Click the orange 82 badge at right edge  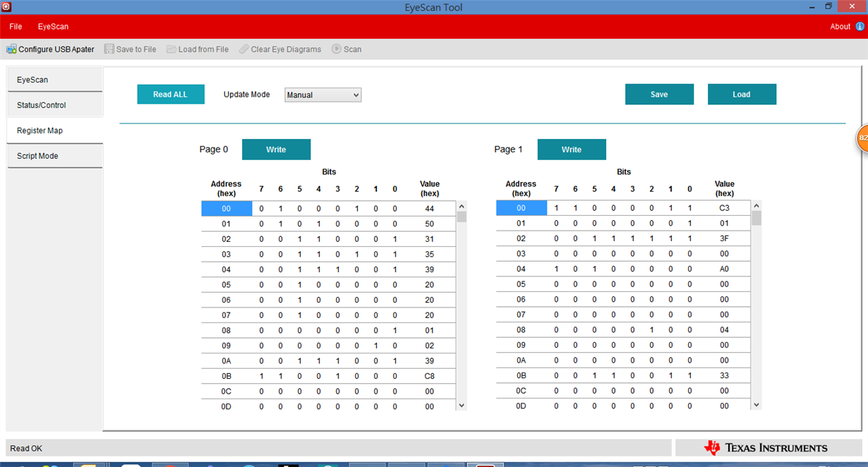[x=862, y=138]
